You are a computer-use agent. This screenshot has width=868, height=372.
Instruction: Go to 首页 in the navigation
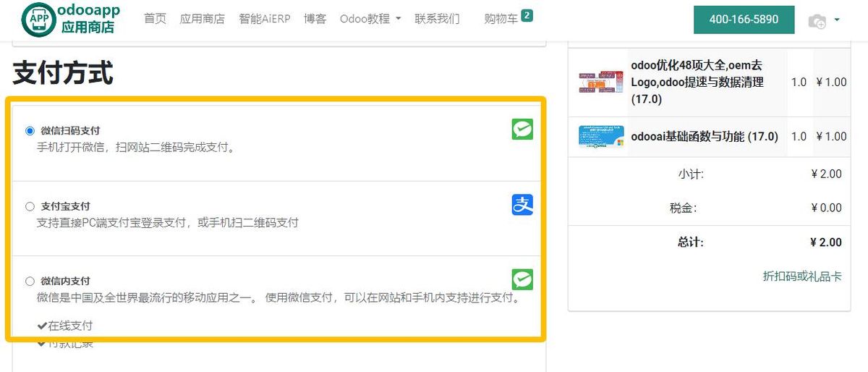pyautogui.click(x=155, y=19)
